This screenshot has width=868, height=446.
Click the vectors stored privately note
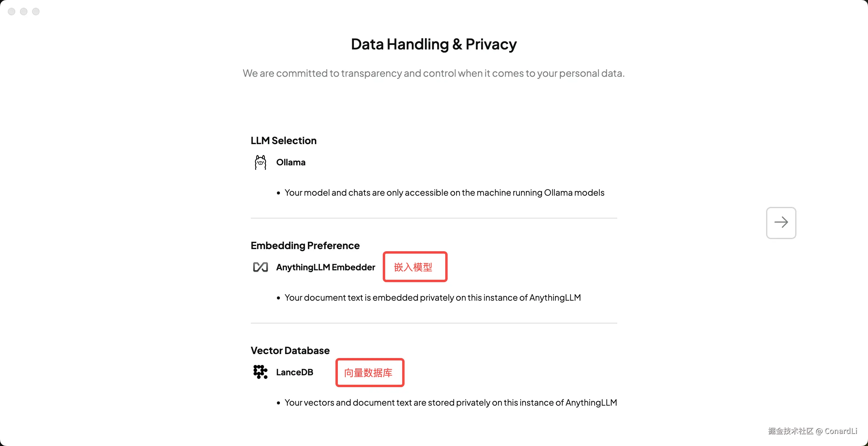pos(450,403)
